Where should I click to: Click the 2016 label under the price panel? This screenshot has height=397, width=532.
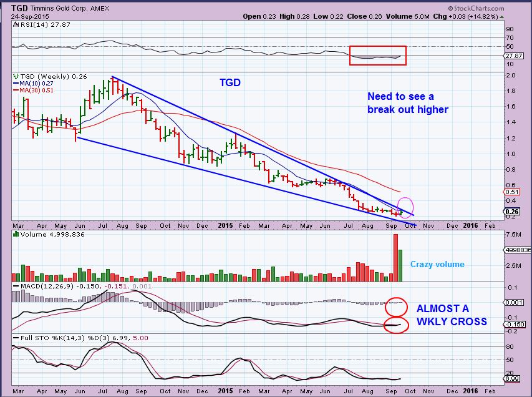471,225
